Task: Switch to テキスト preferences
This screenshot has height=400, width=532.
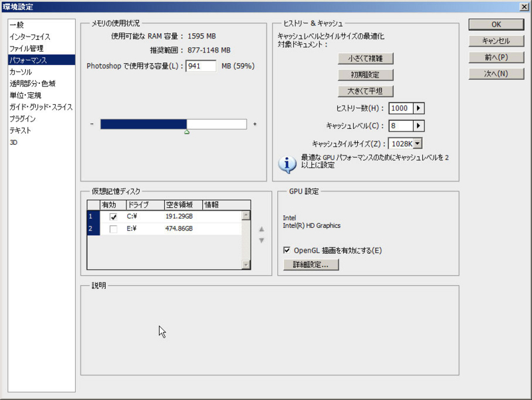Action: [41, 130]
